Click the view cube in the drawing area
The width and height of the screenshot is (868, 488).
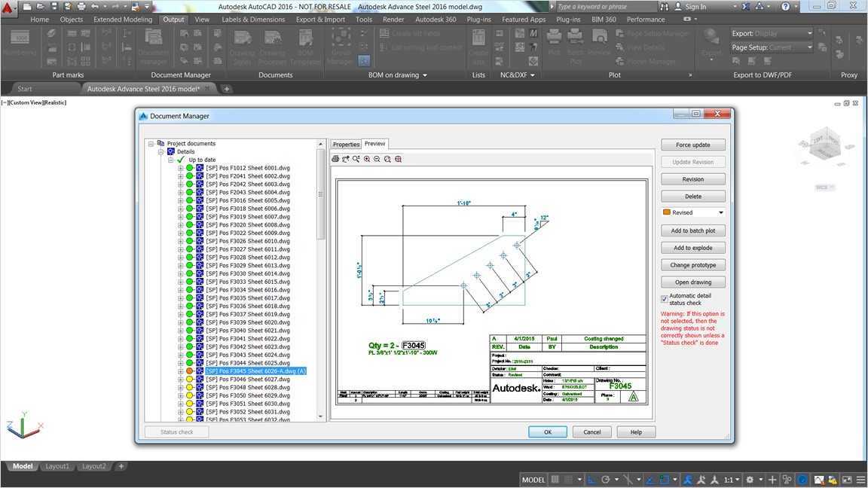pos(825,145)
